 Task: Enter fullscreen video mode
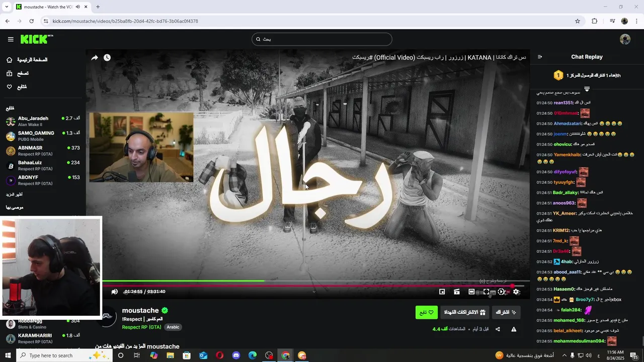487,292
